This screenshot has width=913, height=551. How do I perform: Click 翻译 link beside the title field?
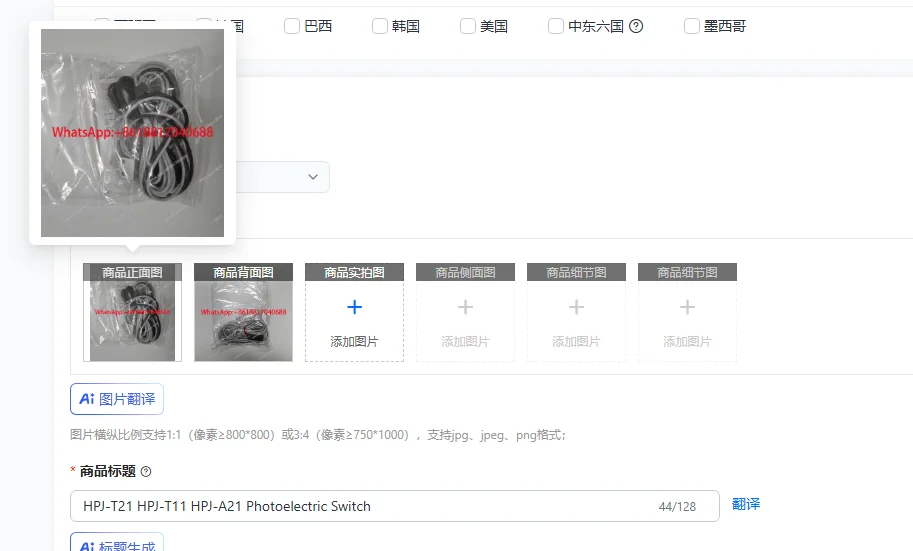pos(746,504)
